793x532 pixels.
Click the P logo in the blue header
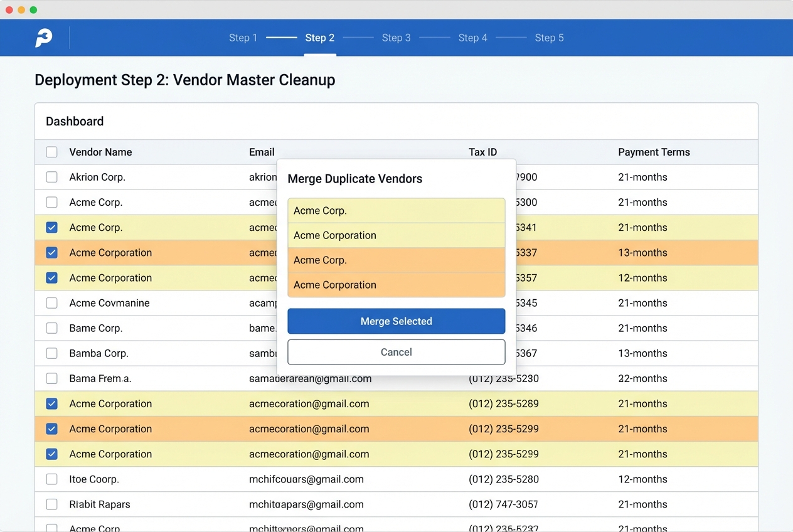tap(42, 38)
